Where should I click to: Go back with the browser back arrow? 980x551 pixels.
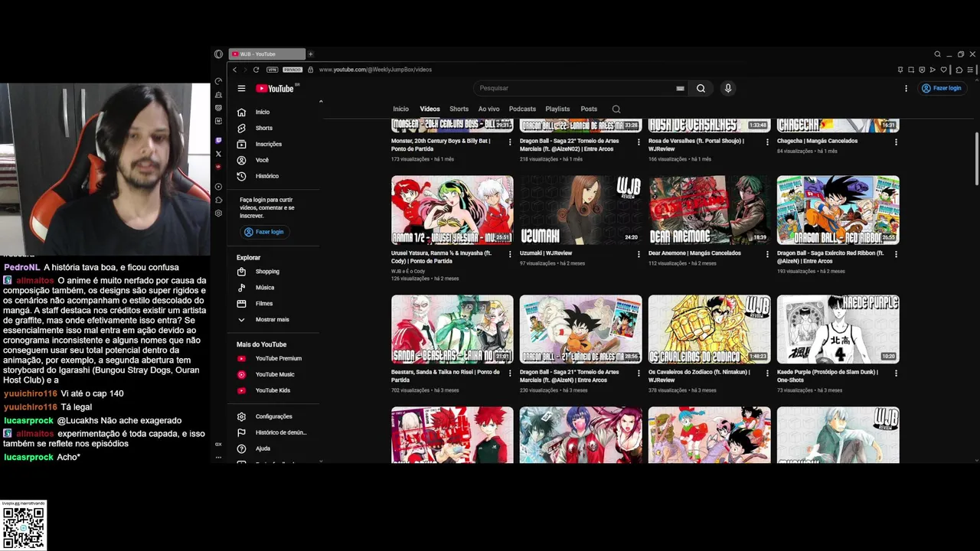[235, 70]
